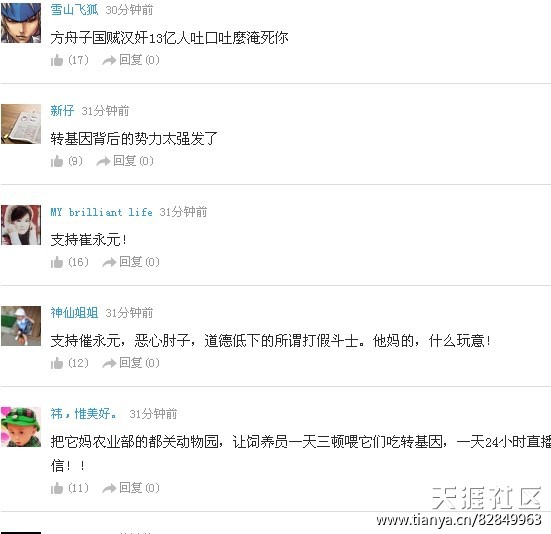Like the comment by 雪山飞狐
Screen dimensions: 551x534
pos(57,60)
